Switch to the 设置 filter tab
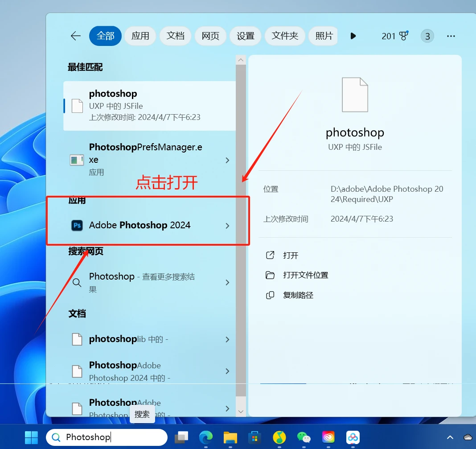 point(245,36)
